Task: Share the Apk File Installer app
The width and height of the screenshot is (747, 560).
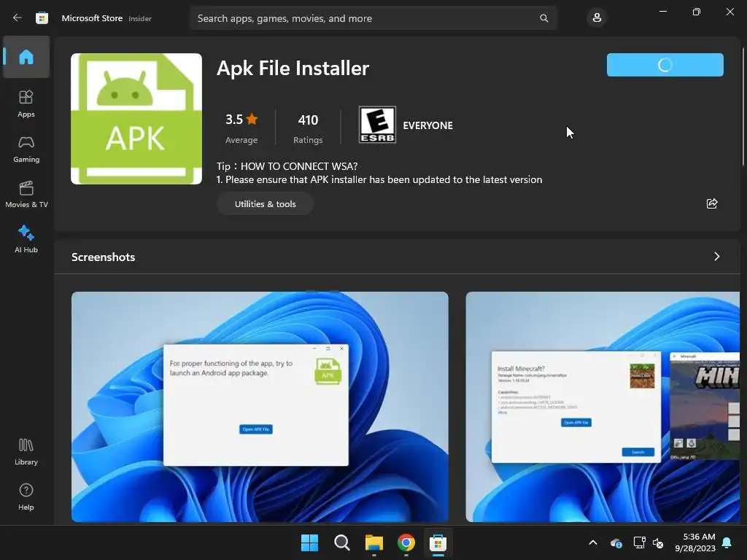Action: (712, 204)
